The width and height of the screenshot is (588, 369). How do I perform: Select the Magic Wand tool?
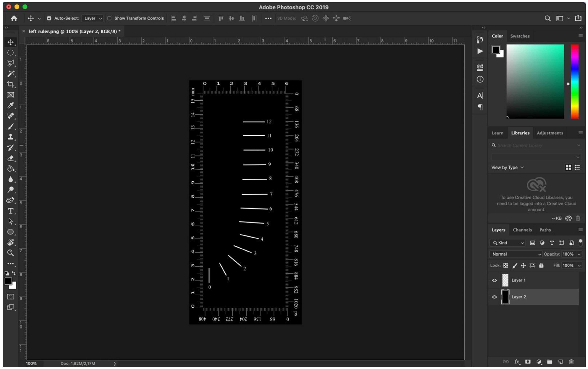(10, 74)
